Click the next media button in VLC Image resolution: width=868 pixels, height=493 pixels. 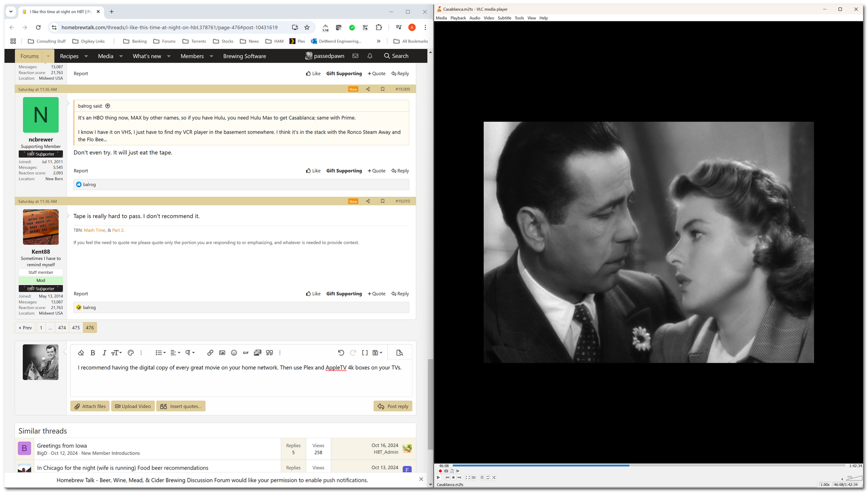(459, 477)
